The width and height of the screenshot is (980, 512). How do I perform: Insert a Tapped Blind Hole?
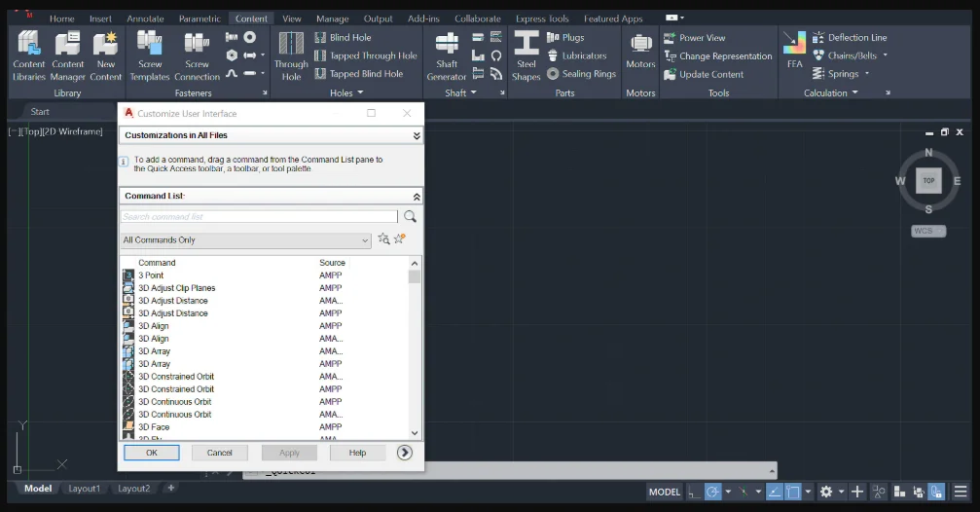tap(359, 74)
